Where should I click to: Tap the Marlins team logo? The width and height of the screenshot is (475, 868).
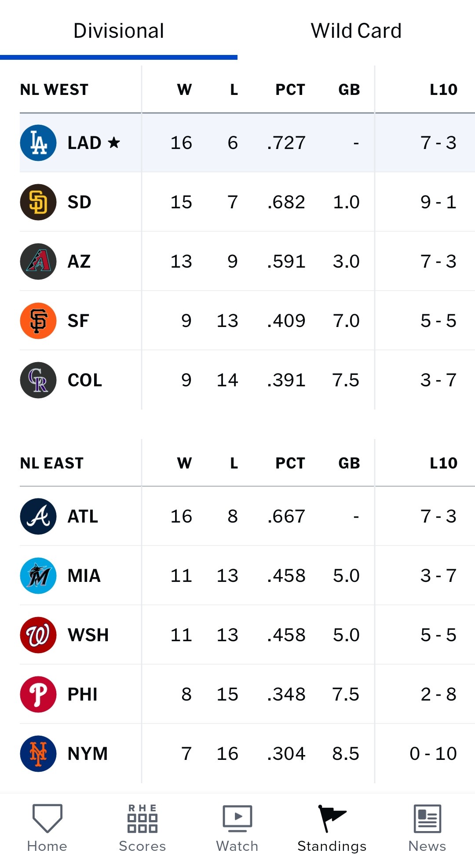coord(38,576)
